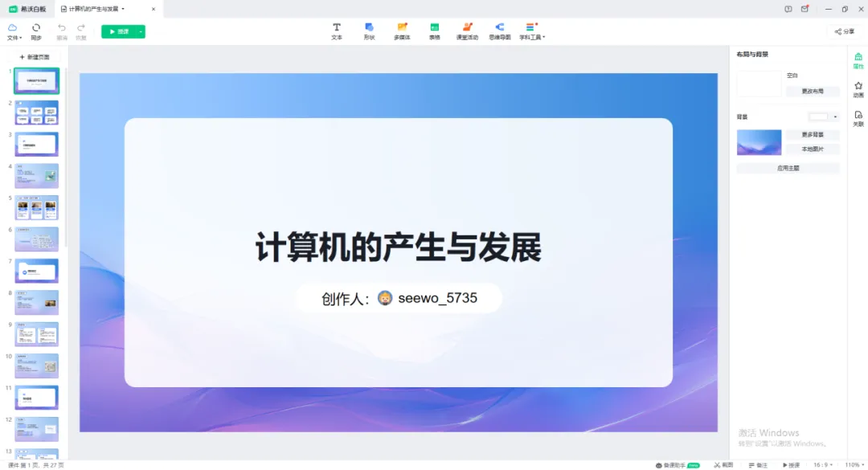Click the status bar 授课 play button

[x=792, y=465]
